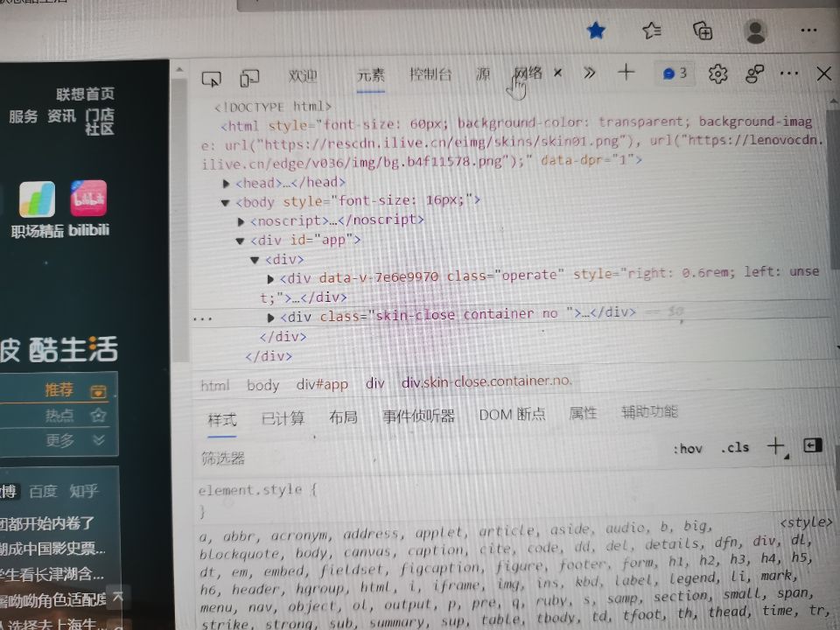Expand 更多 with the double chevron icon

99,440
